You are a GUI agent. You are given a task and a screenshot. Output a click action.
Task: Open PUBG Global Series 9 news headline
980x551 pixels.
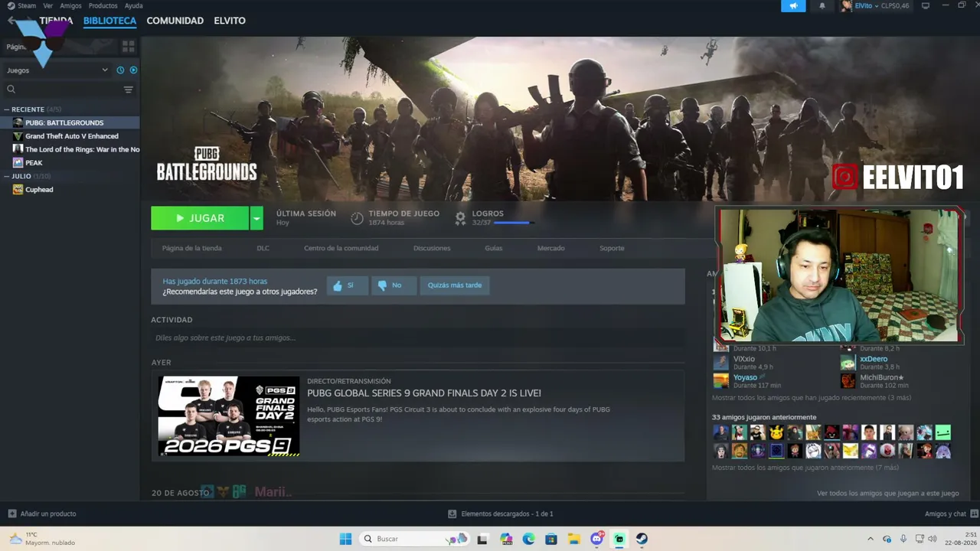point(424,393)
